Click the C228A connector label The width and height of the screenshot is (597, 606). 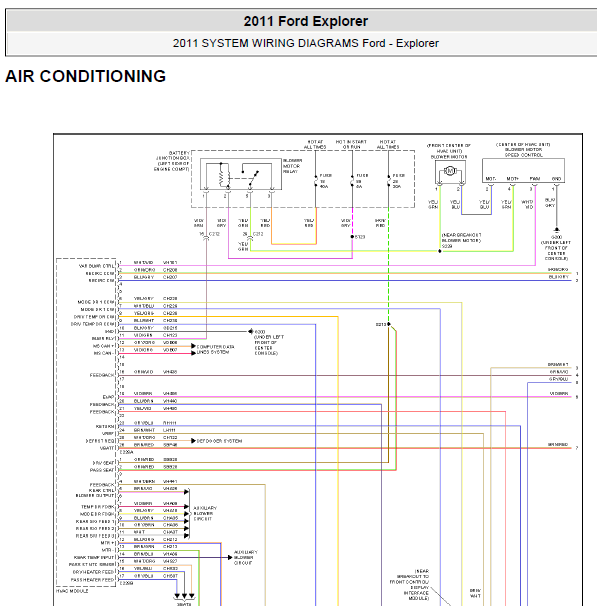tap(127, 452)
